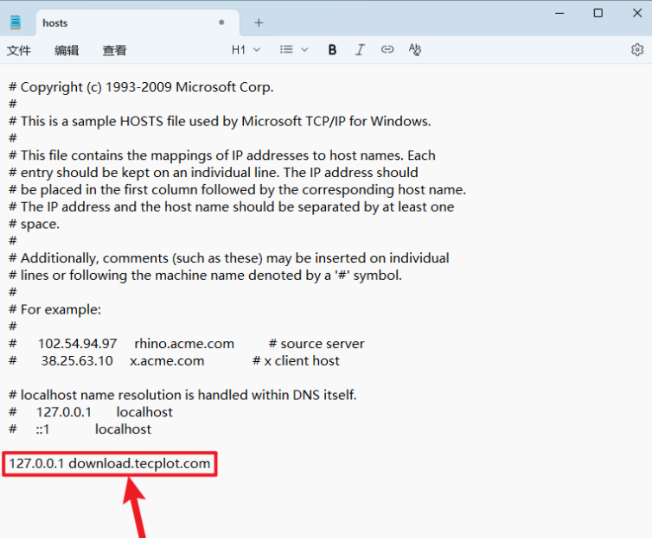Expand the list style dropdown arrow
This screenshot has height=538, width=652.
click(304, 49)
